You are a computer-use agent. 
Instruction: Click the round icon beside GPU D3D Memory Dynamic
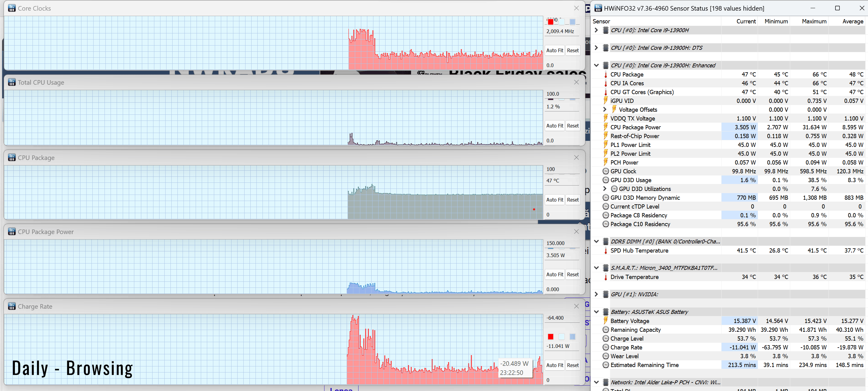tap(606, 198)
